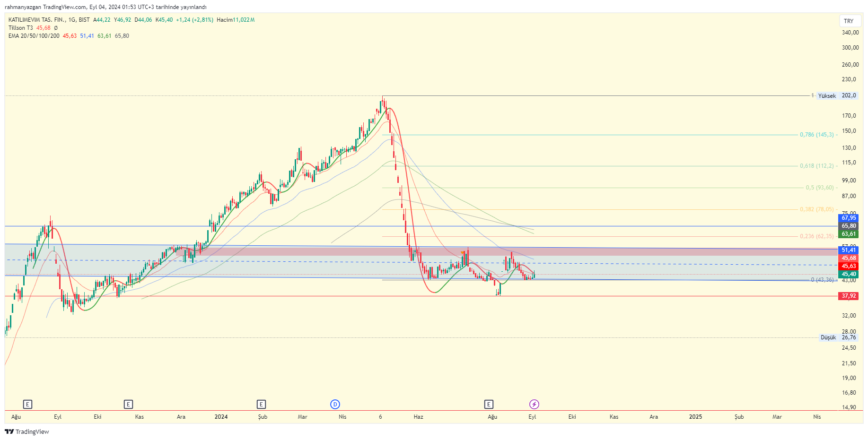
Task: Open the TRY currency selector
Action: tap(849, 21)
